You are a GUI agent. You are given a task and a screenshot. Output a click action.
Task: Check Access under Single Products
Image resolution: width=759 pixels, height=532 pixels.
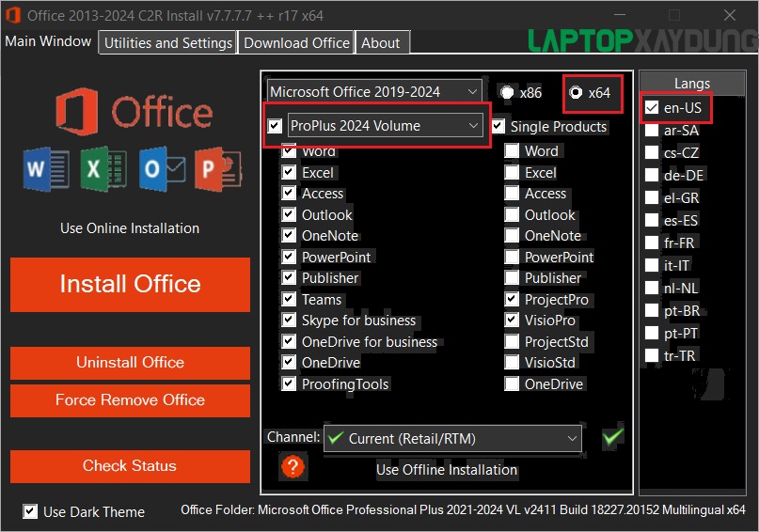pos(512,194)
